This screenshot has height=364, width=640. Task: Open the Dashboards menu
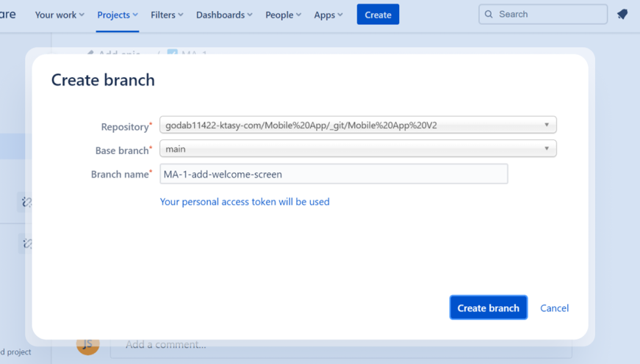click(x=224, y=15)
